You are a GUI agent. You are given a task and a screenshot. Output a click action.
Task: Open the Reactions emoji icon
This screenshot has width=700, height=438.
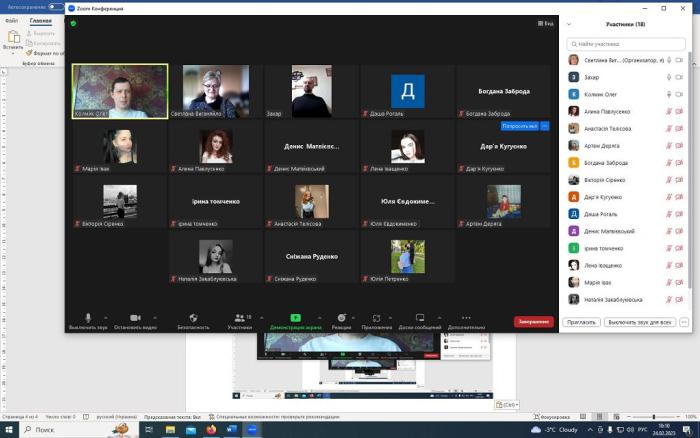(341, 318)
